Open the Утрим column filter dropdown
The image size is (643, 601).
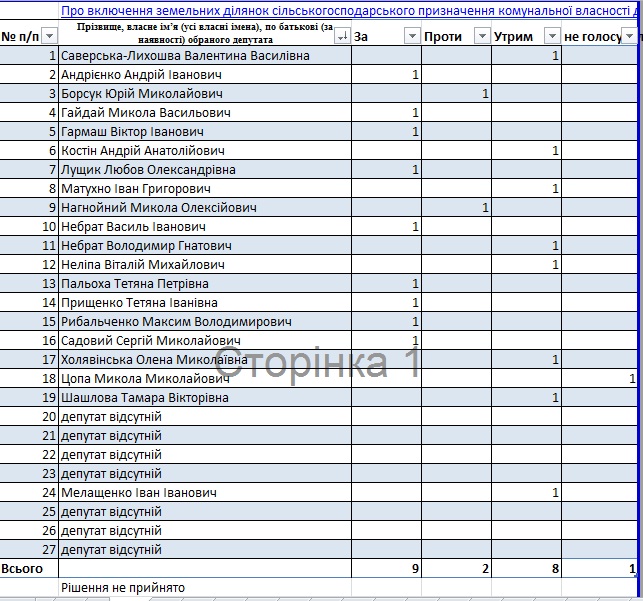pyautogui.click(x=552, y=36)
